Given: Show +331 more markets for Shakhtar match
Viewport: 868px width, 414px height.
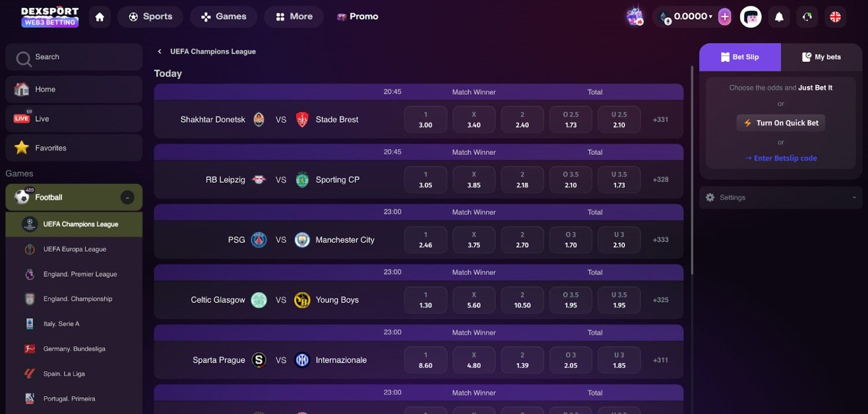Looking at the screenshot, I should coord(660,120).
